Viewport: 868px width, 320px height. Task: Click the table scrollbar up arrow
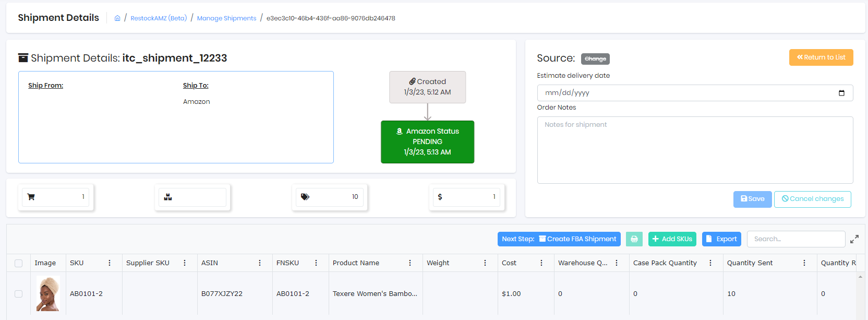pyautogui.click(x=860, y=277)
